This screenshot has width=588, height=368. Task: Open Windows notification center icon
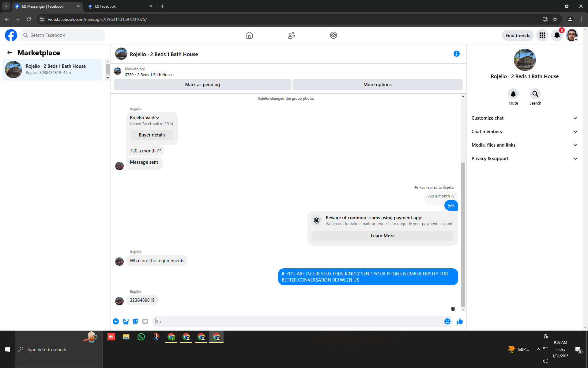coord(578,350)
